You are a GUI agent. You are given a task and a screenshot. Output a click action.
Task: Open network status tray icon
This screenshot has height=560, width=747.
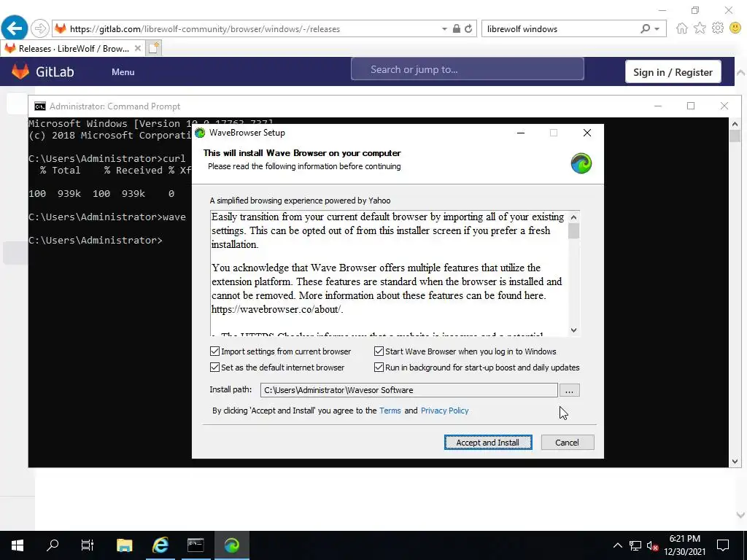click(x=635, y=545)
